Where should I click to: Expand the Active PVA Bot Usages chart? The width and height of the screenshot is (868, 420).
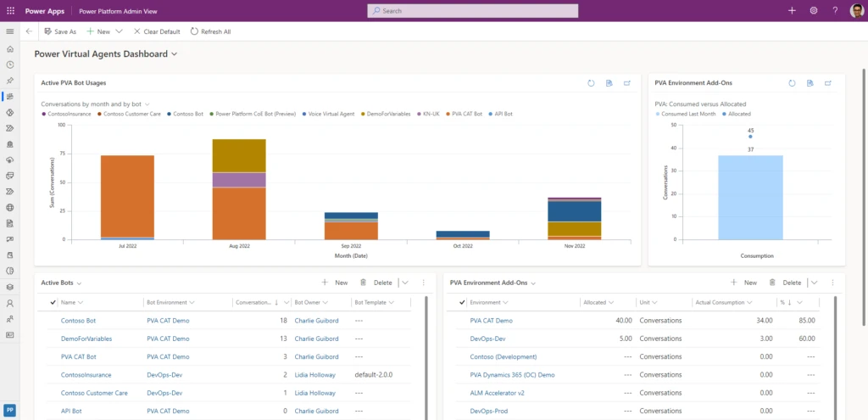click(x=627, y=83)
